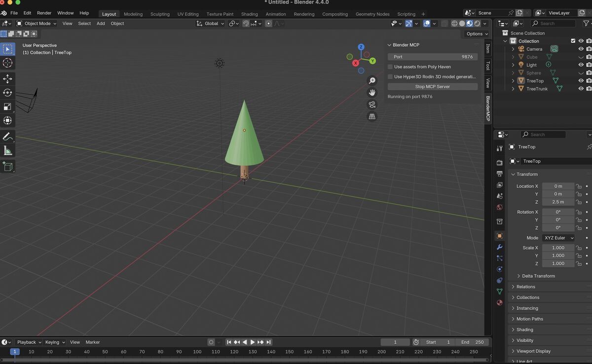Screen dimensions: 592x364
Task: Click Stop MCP Server button
Action: click(x=433, y=86)
